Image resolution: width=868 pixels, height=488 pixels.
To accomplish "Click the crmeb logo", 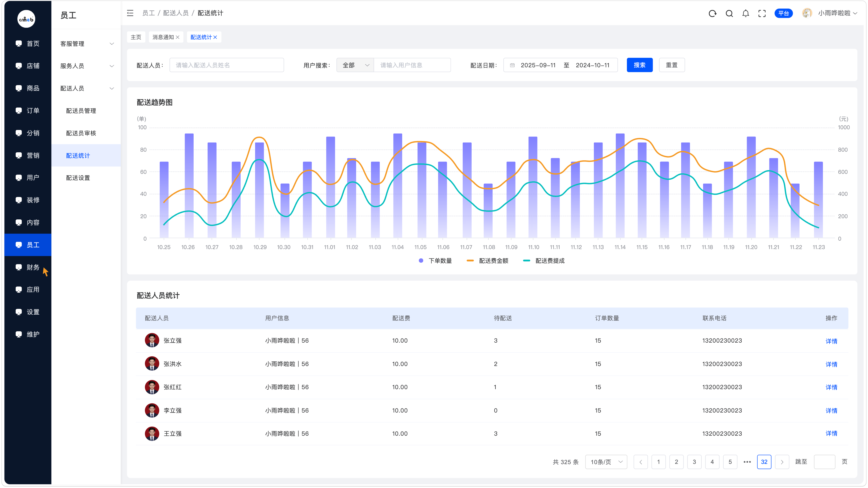I will coord(26,19).
